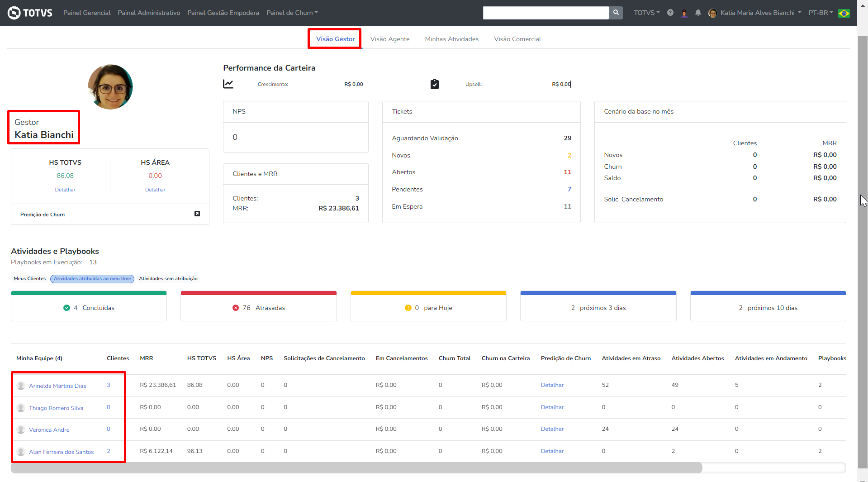This screenshot has height=482, width=868.
Task: Click the Brazil flag icon
Action: coord(844,13)
